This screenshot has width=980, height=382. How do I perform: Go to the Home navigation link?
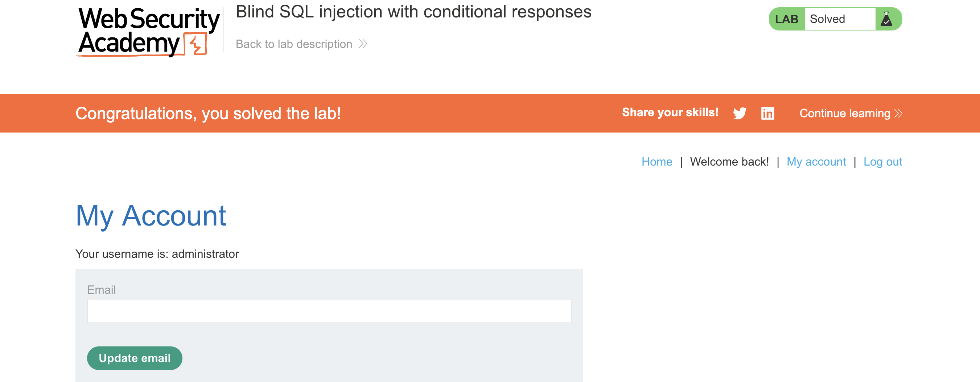[656, 162]
